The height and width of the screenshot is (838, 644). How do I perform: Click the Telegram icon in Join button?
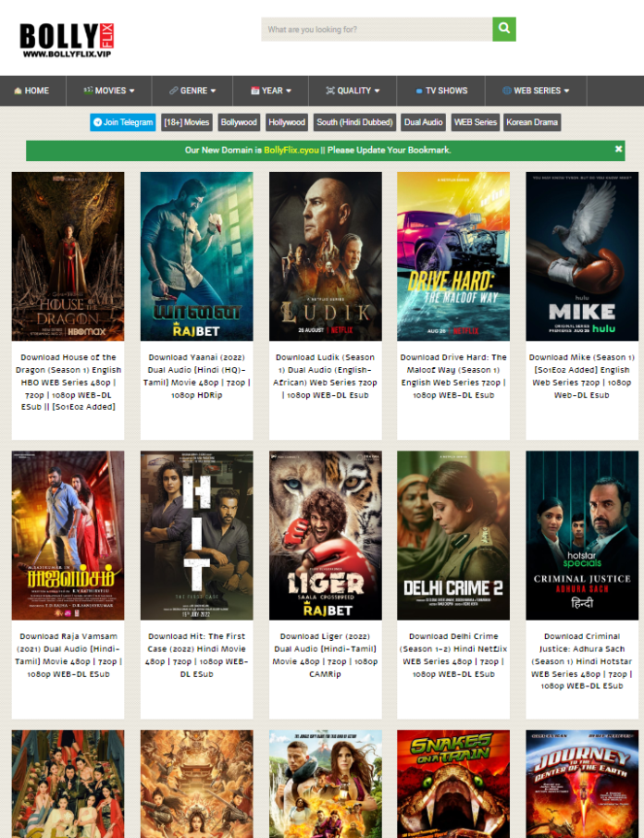(x=97, y=122)
